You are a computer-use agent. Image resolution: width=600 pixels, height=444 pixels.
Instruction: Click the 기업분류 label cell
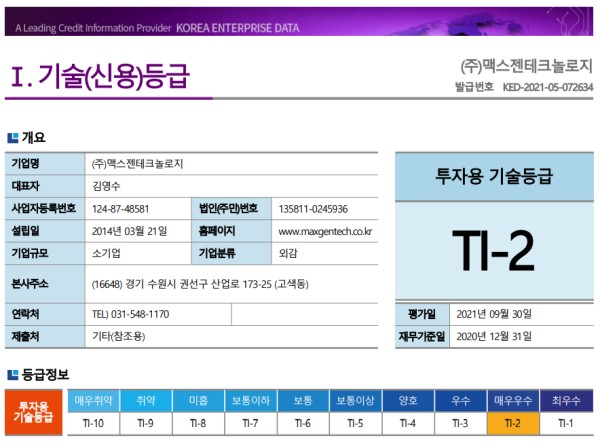232,253
